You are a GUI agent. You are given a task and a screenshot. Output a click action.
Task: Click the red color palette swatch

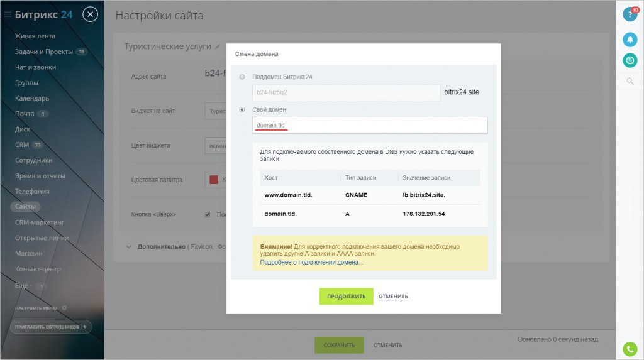[214, 180]
